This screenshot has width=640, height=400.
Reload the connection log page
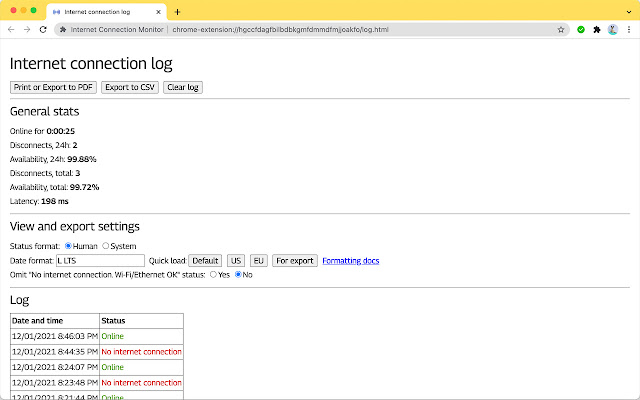click(43, 30)
